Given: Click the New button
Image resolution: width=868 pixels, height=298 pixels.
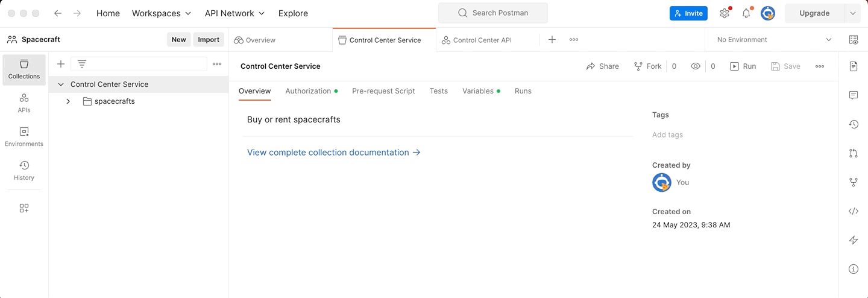Looking at the screenshot, I should [179, 40].
